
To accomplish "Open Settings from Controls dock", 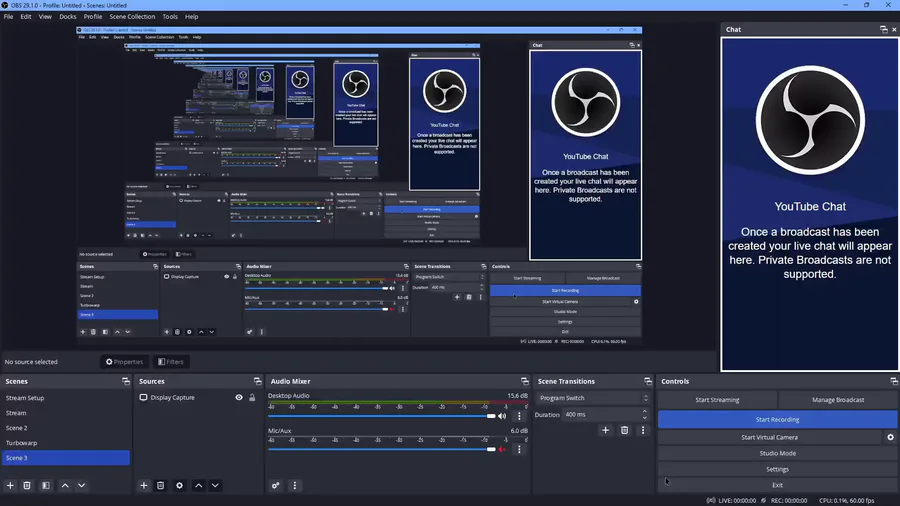I will [778, 469].
